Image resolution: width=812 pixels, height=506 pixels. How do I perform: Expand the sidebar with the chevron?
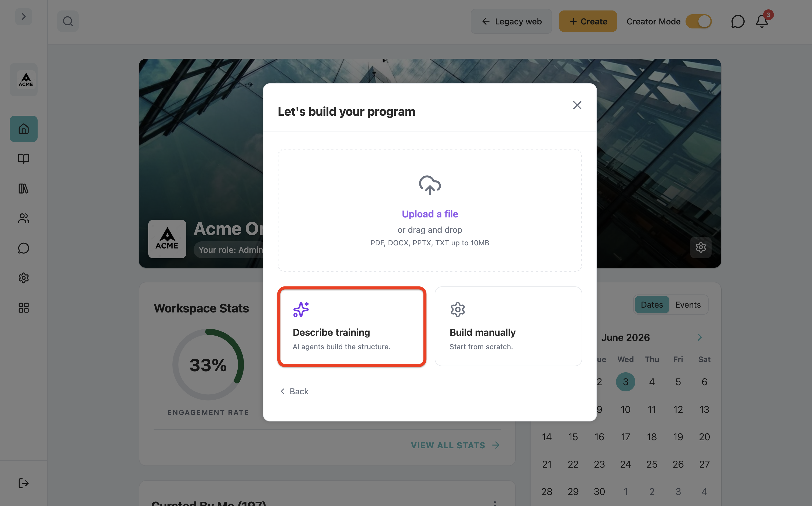[x=23, y=16]
